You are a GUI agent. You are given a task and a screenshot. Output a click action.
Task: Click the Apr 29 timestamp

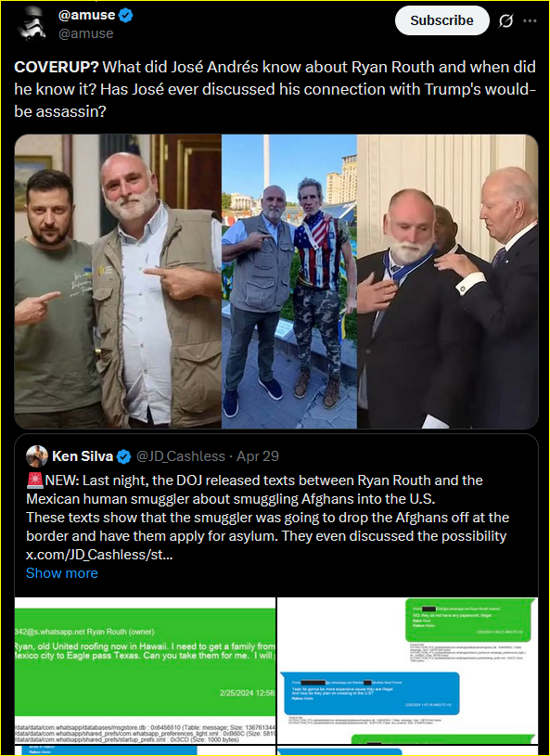258,456
